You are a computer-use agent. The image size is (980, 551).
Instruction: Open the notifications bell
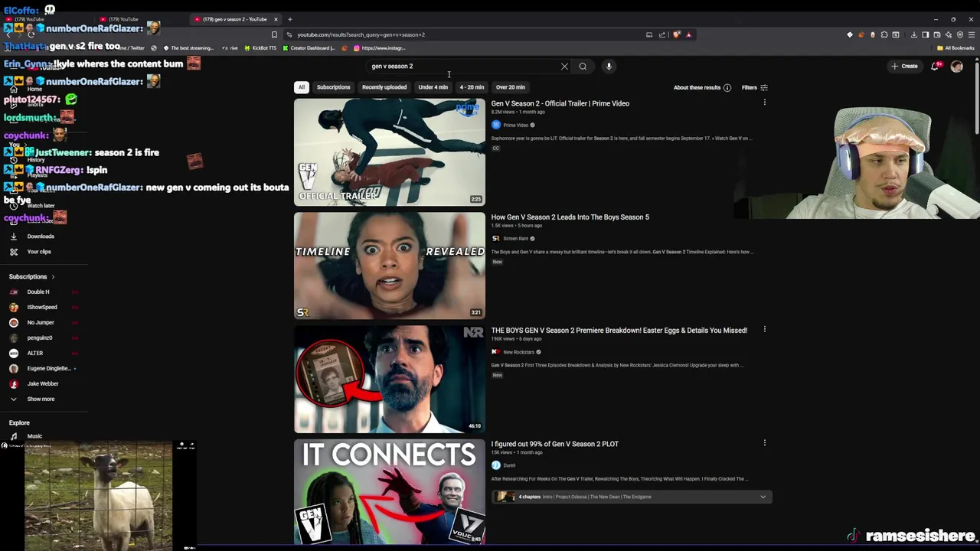pyautogui.click(x=935, y=67)
